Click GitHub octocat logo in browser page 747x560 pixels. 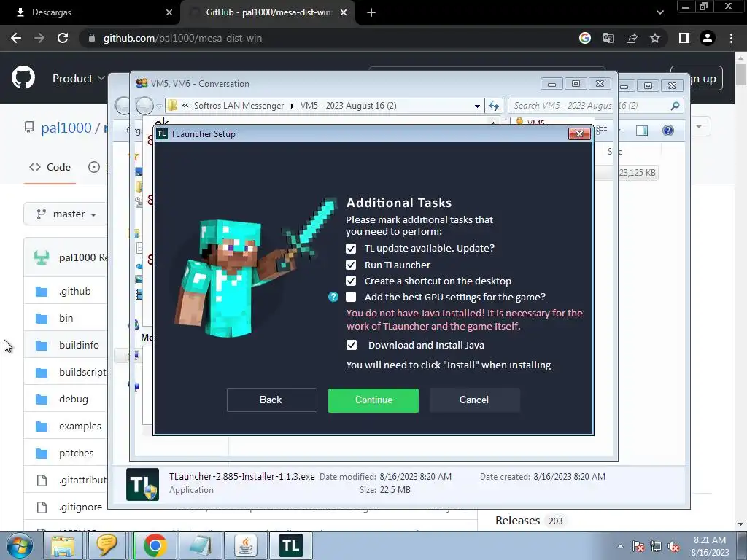point(23,78)
